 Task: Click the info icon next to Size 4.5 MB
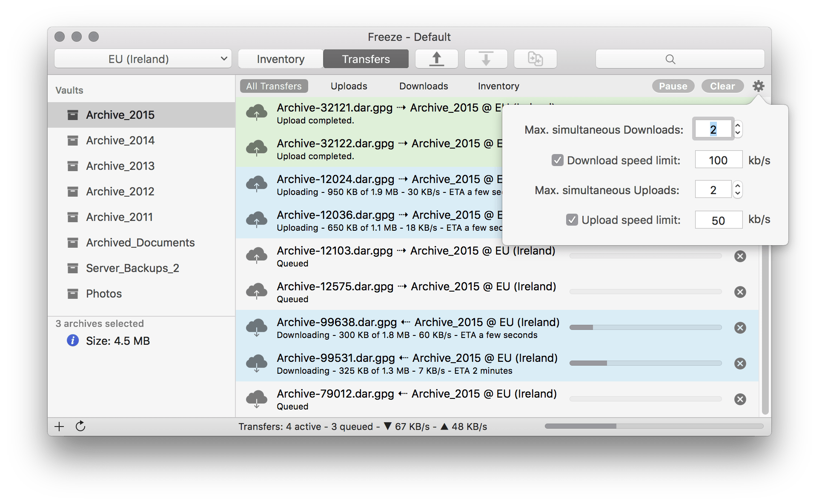click(x=73, y=341)
